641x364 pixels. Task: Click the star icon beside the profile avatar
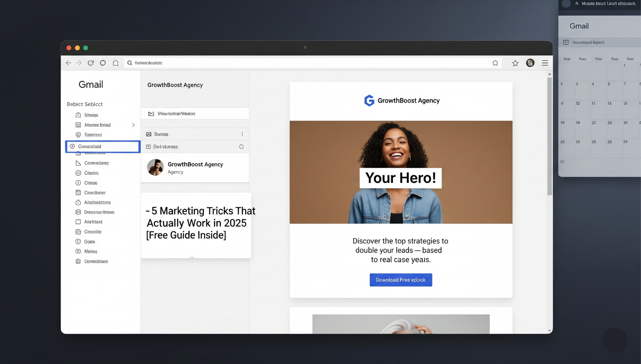tap(515, 63)
